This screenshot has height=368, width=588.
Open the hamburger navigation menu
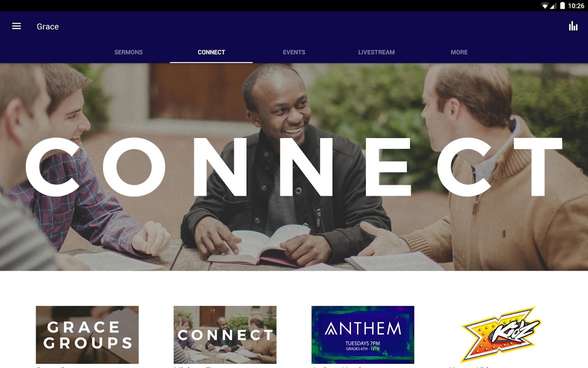pyautogui.click(x=17, y=26)
